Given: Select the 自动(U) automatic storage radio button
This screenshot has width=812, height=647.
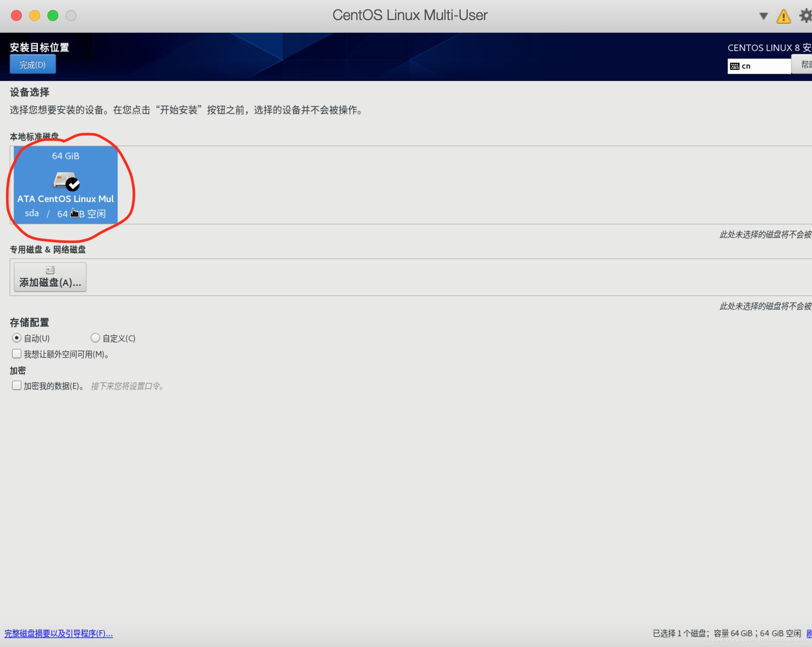Looking at the screenshot, I should coord(16,338).
